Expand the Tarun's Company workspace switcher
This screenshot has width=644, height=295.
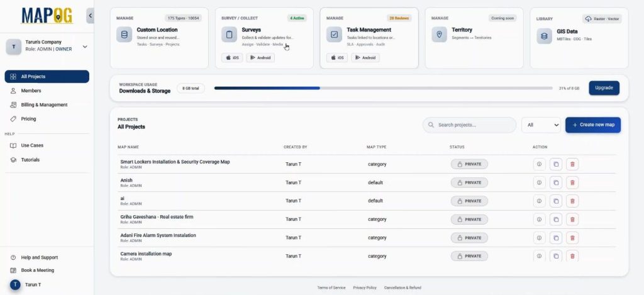[85, 47]
